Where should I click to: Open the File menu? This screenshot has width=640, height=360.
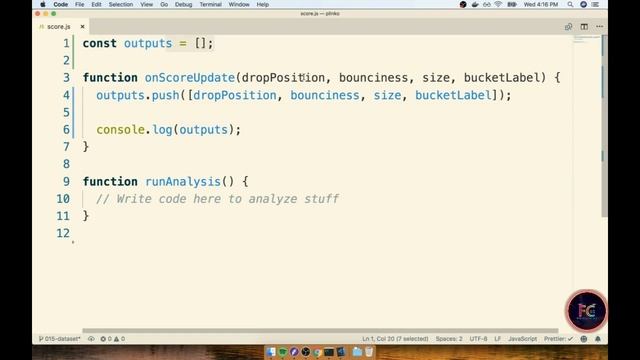click(79, 4)
